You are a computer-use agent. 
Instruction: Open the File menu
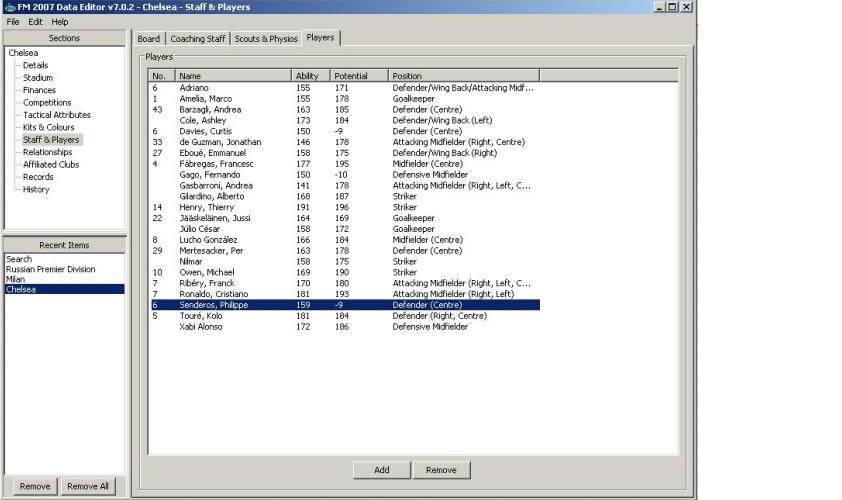[x=13, y=21]
